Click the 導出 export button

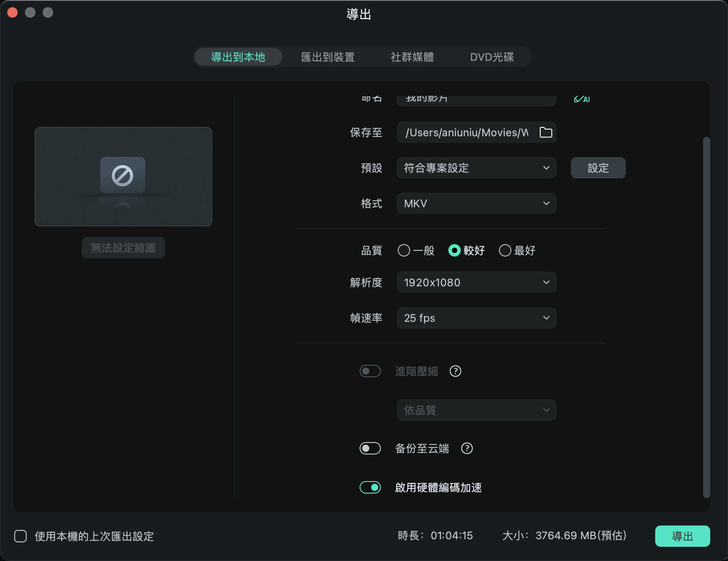pyautogui.click(x=682, y=536)
